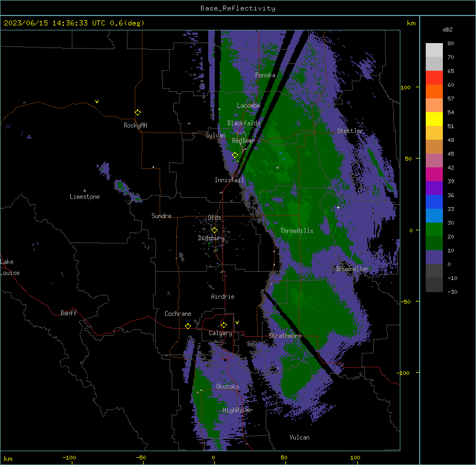Click the yellow marker between Olds and Didsbury
This screenshot has height=465, width=476.
(214, 230)
